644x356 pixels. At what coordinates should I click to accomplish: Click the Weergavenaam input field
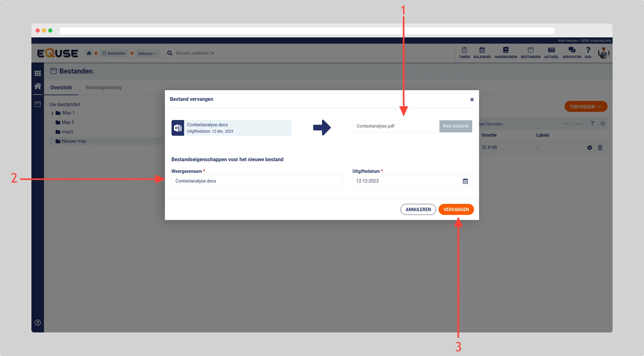click(257, 181)
